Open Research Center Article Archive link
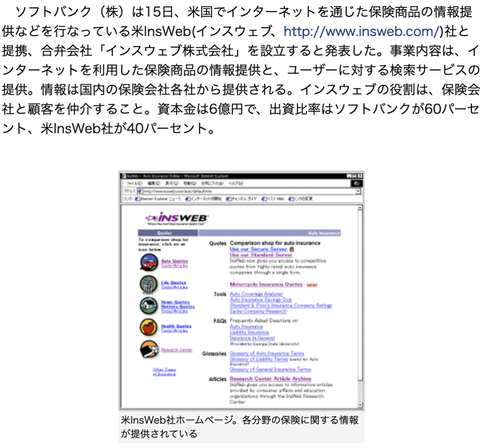Viewport: 487px width, 448px height. click(x=270, y=379)
